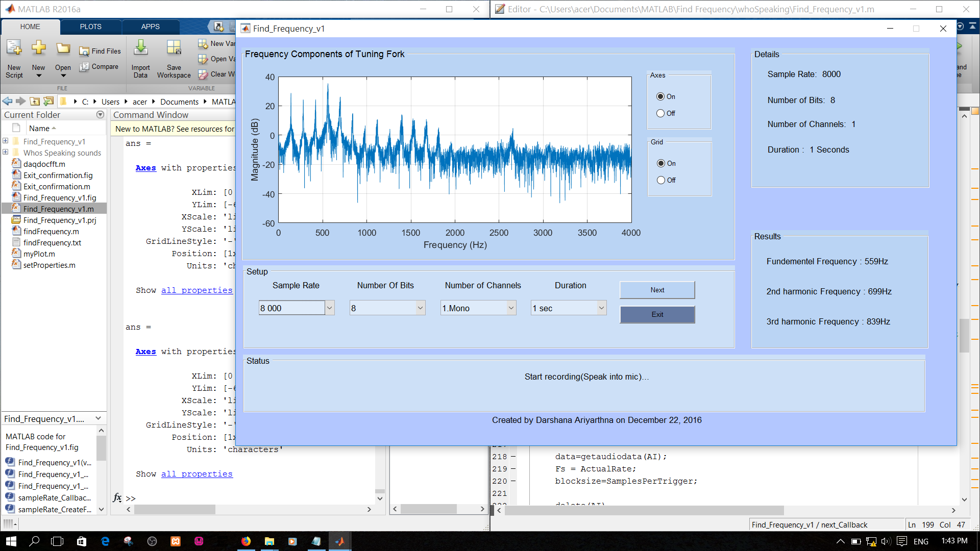
Task: Click the Exit button
Action: pos(657,314)
